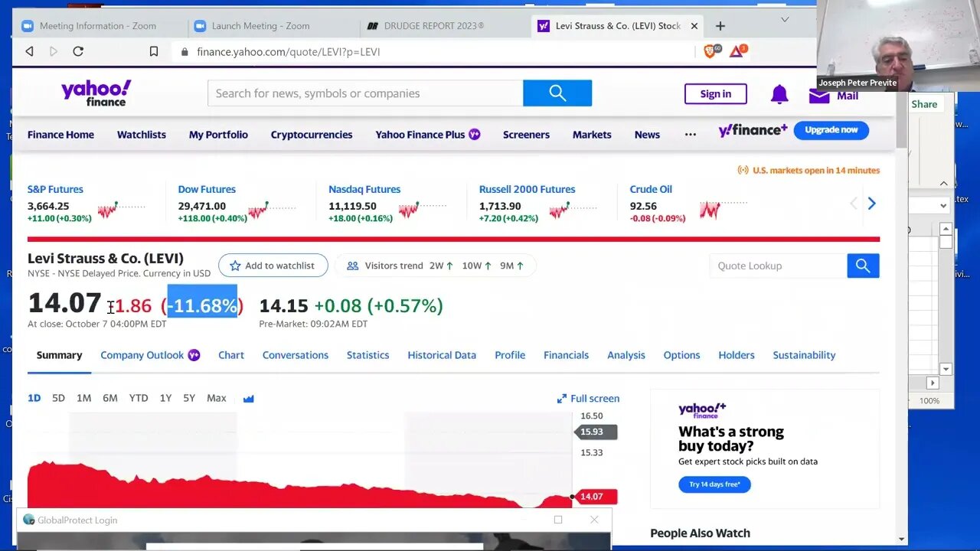The width and height of the screenshot is (980, 551).
Task: Open the Company Outlook tab
Action: 142,355
